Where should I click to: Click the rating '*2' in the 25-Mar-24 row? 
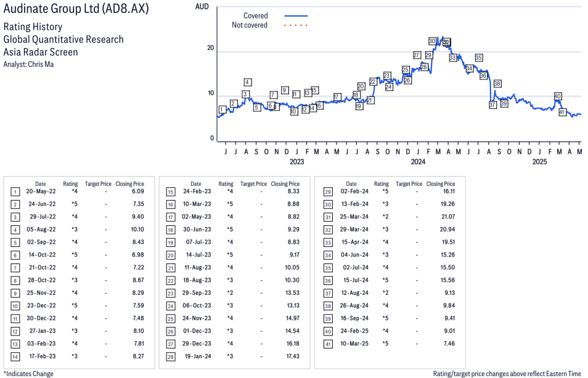click(385, 217)
